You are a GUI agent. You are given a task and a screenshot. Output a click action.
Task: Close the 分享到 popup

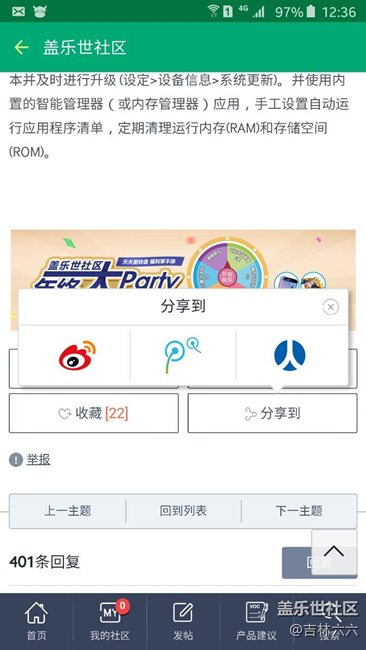[x=330, y=307]
